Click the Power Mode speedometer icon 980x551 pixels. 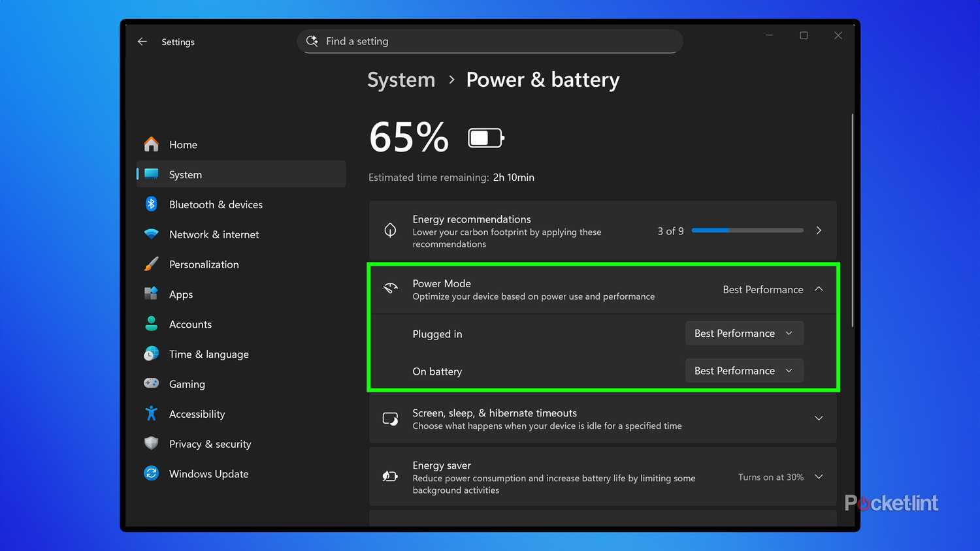[390, 289]
